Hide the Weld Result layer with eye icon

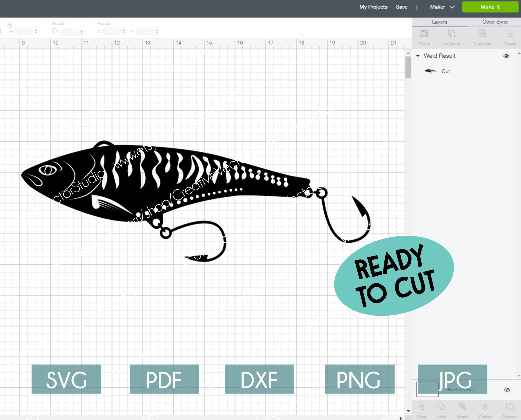pos(506,56)
